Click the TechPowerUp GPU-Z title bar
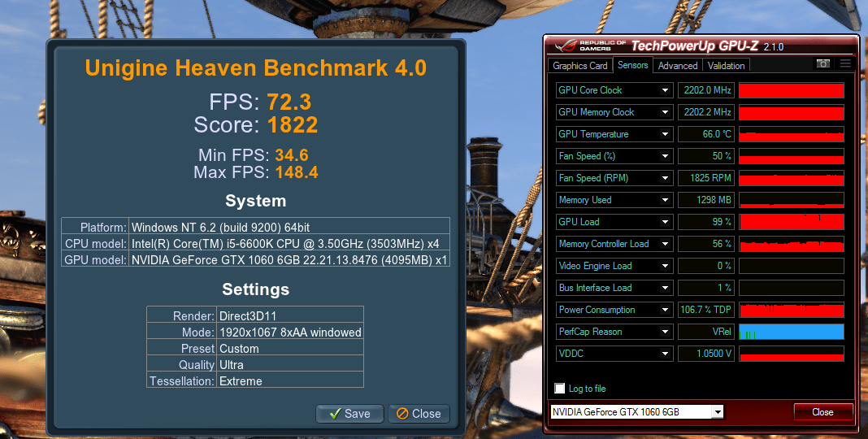The image size is (868, 439). pos(701,46)
